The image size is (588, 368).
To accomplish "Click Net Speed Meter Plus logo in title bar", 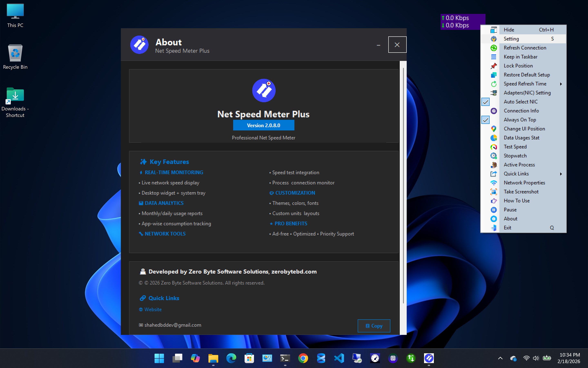I will tap(139, 45).
